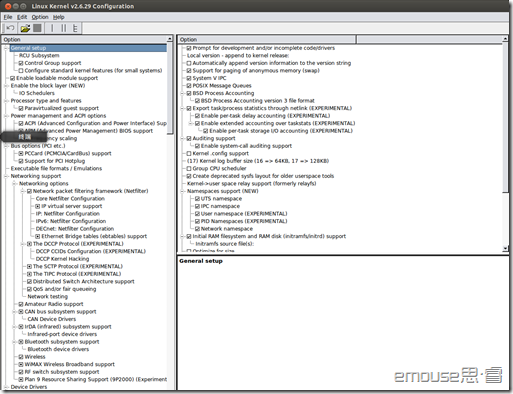
Task: Select RCU Subsystem in tree
Action: [x=39, y=55]
